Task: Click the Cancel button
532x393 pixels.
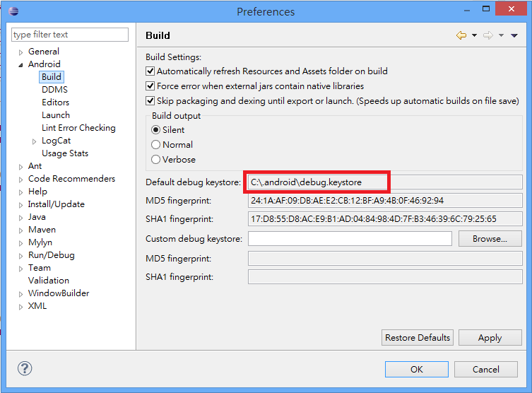Action: pyautogui.click(x=486, y=369)
